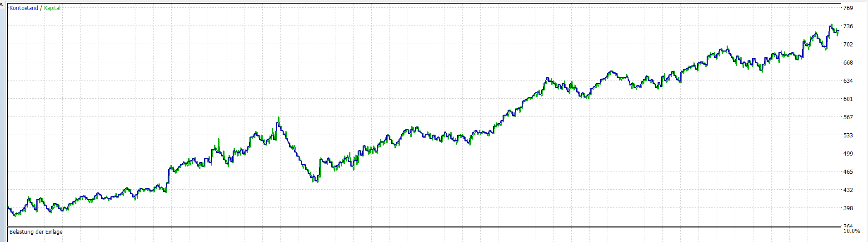Click the 736 axis value
Viewport: 868px width, 242px height.
[848, 26]
